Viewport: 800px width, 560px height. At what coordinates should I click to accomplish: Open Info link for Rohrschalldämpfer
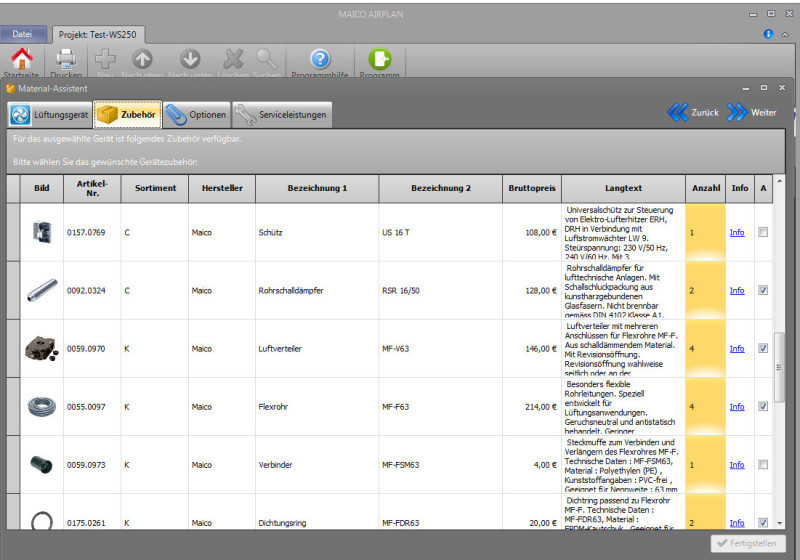(x=737, y=291)
